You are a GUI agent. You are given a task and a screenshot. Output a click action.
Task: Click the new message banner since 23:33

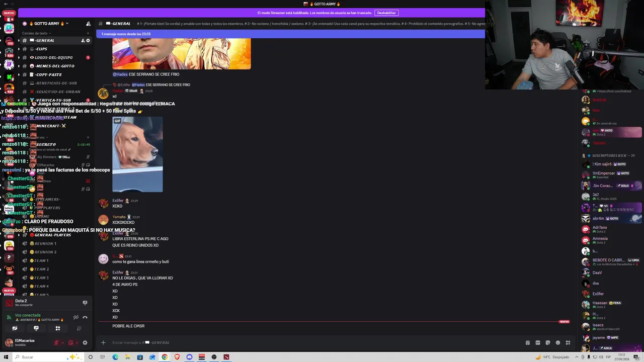tap(290, 34)
